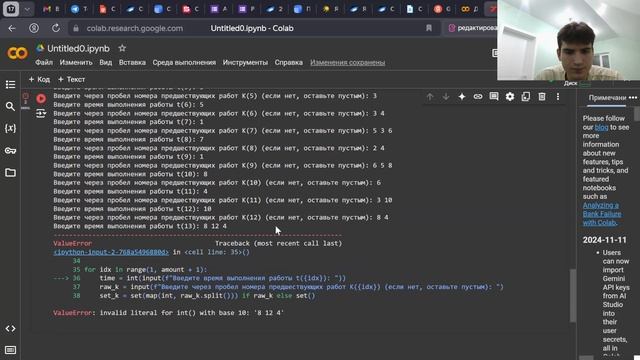640x360 pixels.
Task: Switch to the Gmail browser tab
Action: click(51, 9)
